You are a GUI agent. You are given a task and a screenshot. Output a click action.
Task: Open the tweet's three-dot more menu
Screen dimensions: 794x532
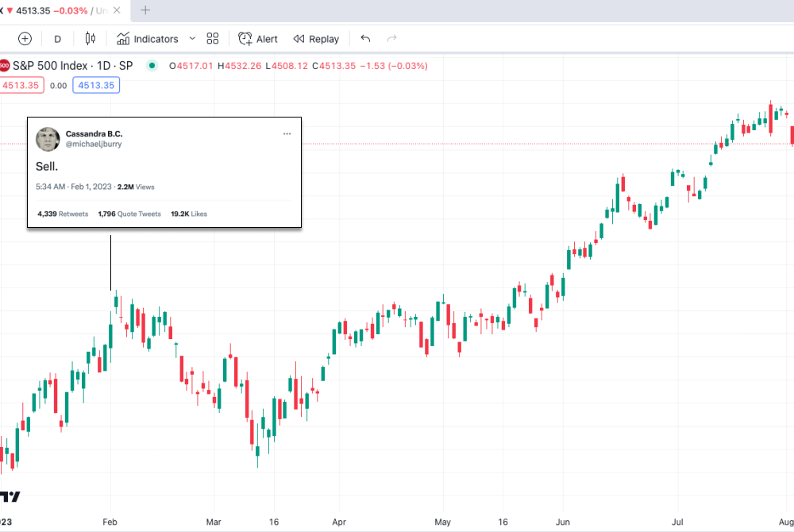click(x=287, y=134)
